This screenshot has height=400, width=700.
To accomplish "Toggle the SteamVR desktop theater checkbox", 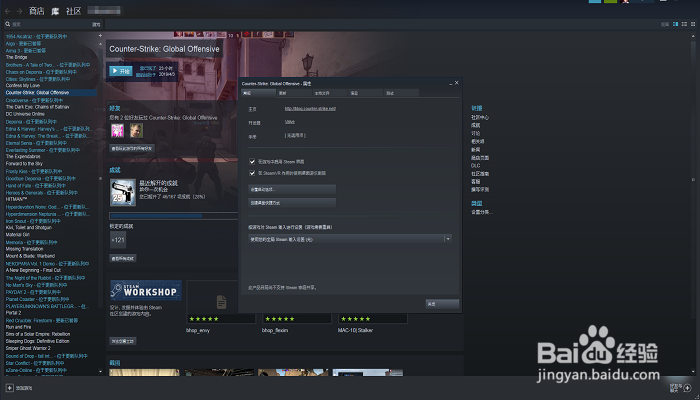I will pyautogui.click(x=252, y=173).
